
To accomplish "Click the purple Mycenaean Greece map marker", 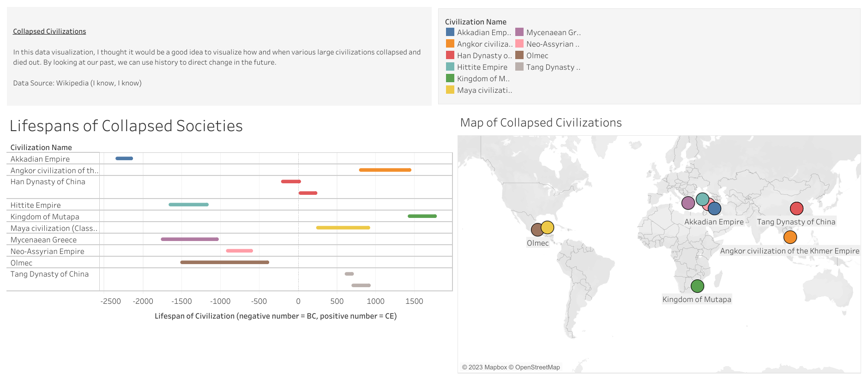I will click(687, 203).
